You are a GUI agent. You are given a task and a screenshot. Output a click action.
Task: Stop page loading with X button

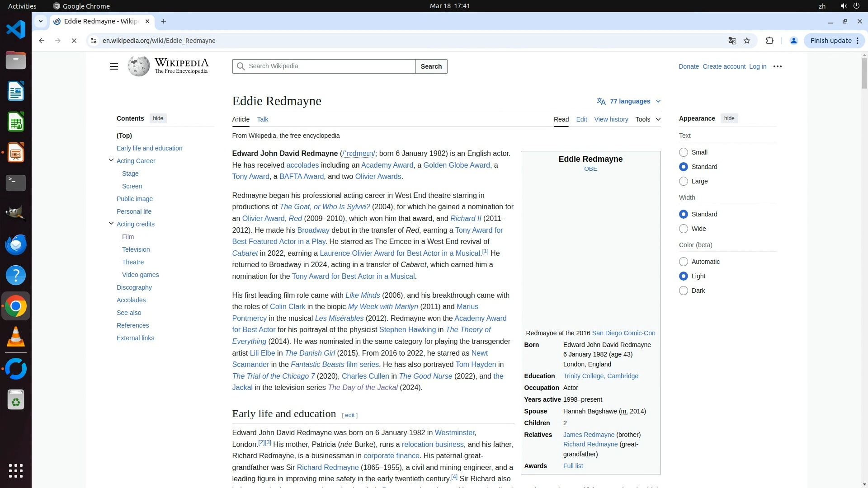(74, 41)
